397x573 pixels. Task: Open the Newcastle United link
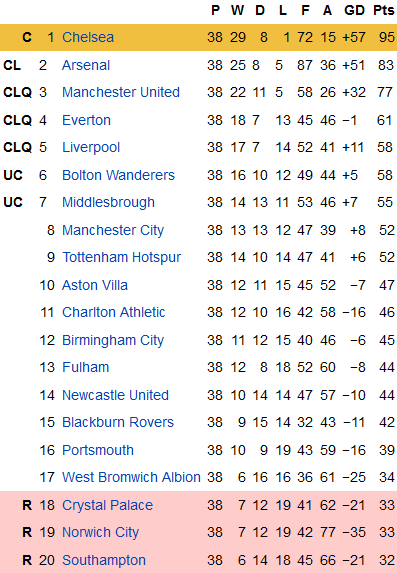115,395
